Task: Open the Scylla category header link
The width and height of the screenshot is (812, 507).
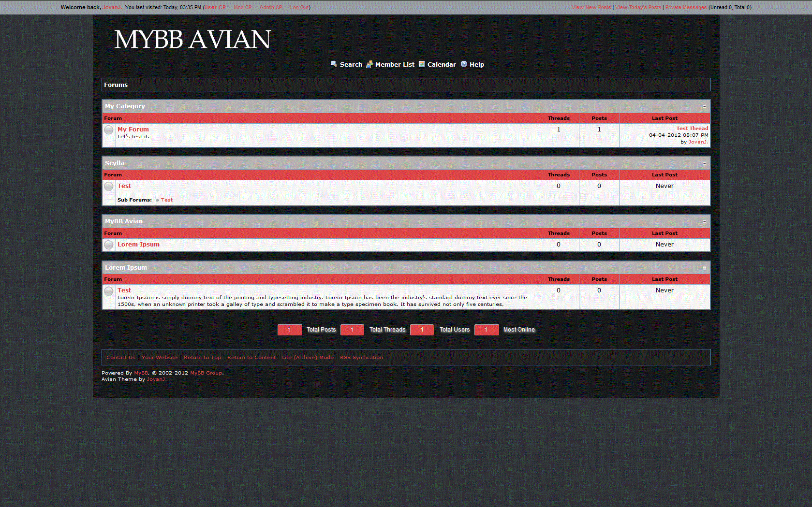Action: [115, 163]
